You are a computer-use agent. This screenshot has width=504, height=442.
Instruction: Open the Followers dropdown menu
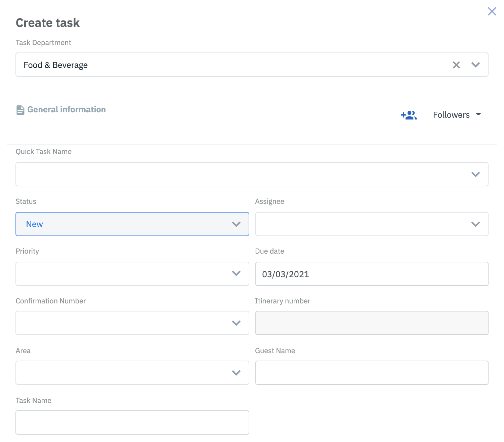pyautogui.click(x=457, y=115)
